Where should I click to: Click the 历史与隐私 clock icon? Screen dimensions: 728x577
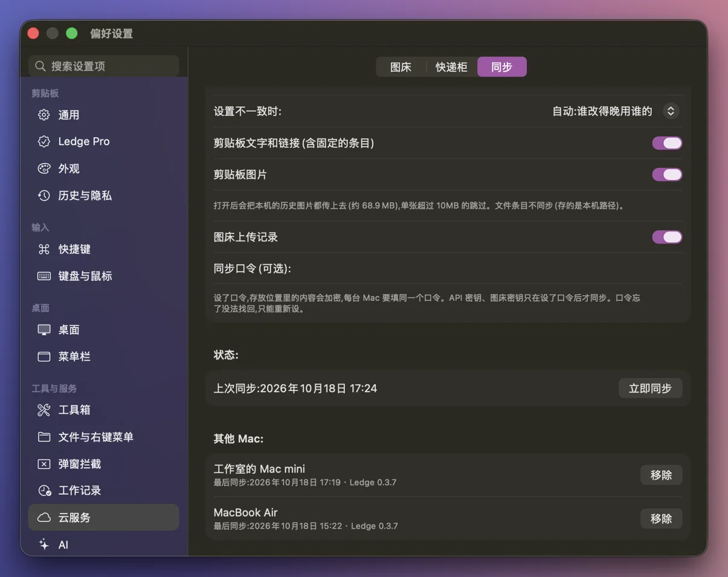(x=44, y=195)
